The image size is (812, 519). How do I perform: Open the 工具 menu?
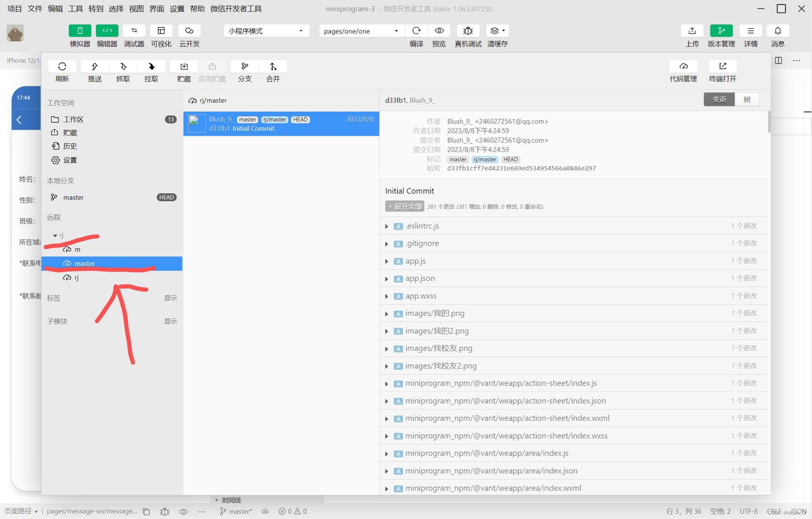tap(75, 9)
